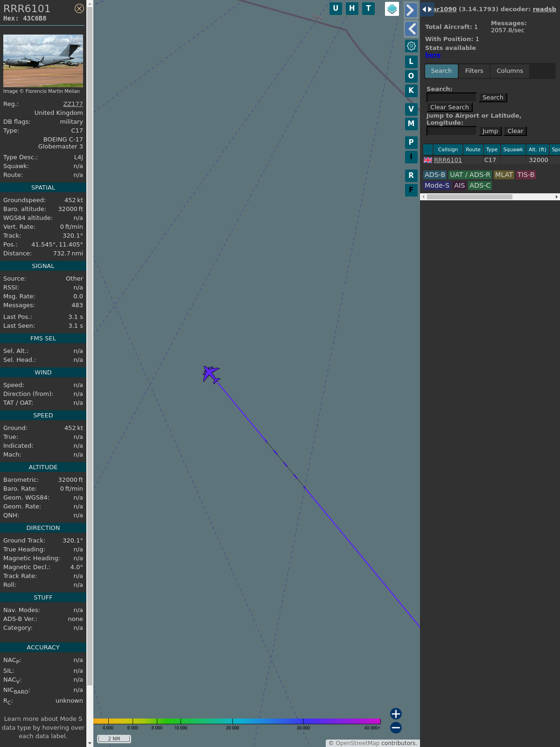
Task: Collapse sidebar with left chevron button
Action: pyautogui.click(x=411, y=29)
